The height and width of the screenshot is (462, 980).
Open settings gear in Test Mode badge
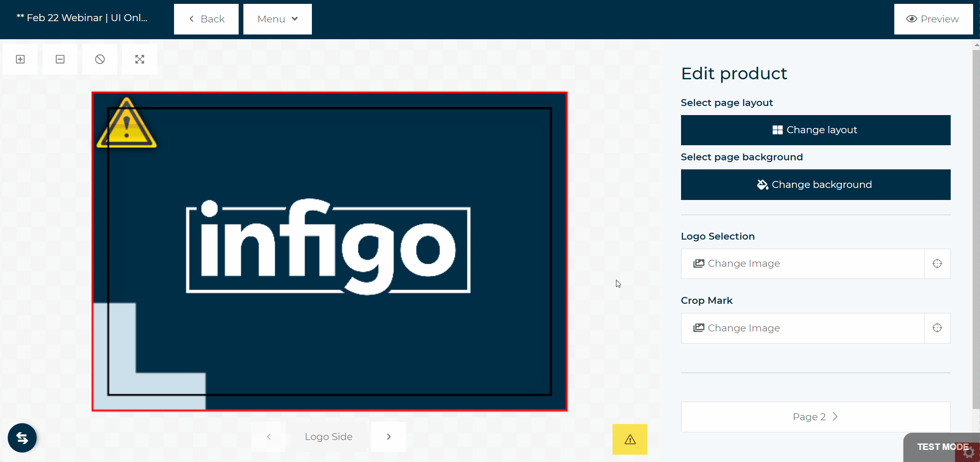coord(968,453)
